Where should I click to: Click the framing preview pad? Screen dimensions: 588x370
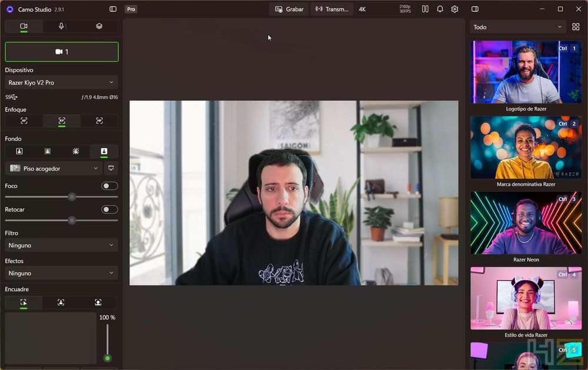coord(51,338)
